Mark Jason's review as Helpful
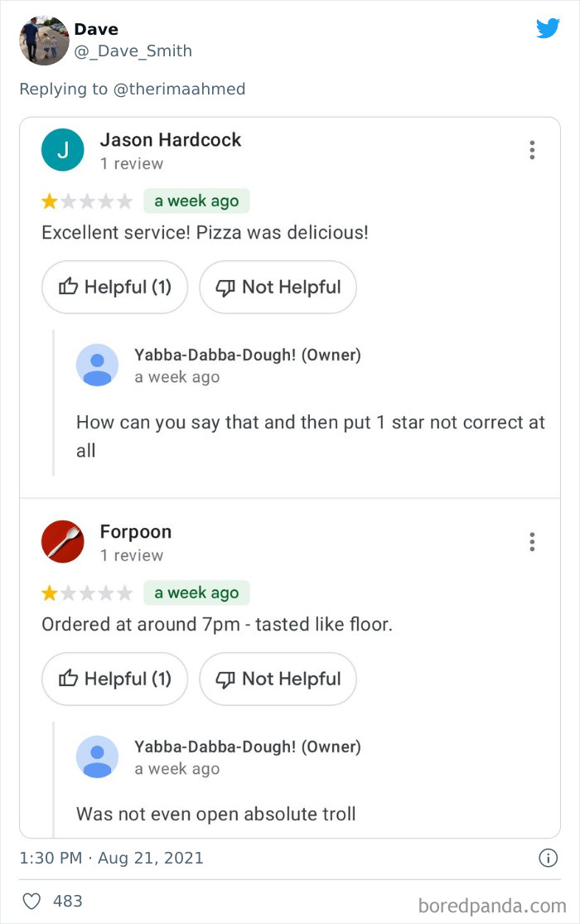 coord(114,287)
